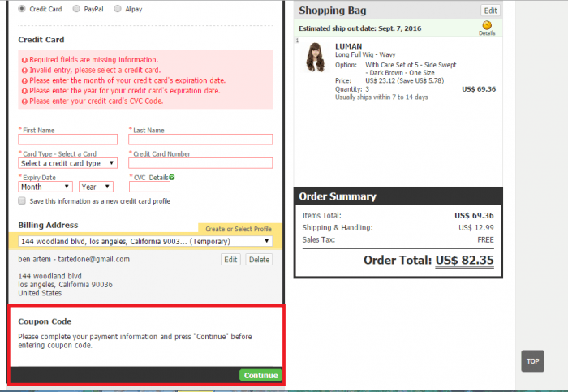
Task: Click the First Name input field
Action: click(x=67, y=140)
